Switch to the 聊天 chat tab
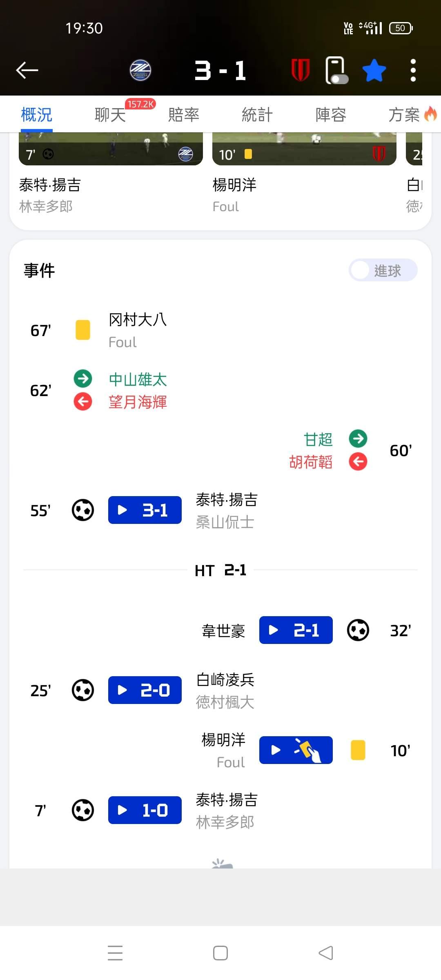441x980 pixels. coord(110,115)
